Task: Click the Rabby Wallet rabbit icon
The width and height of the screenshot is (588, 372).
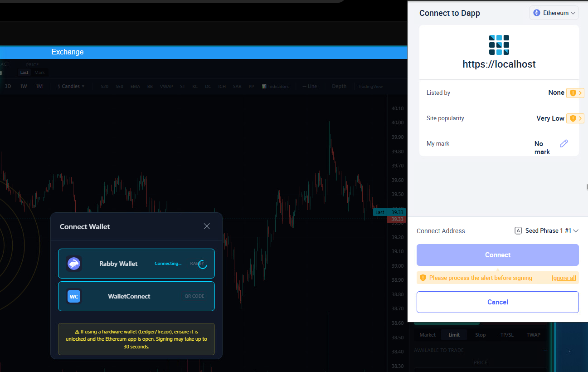Action: [74, 264]
